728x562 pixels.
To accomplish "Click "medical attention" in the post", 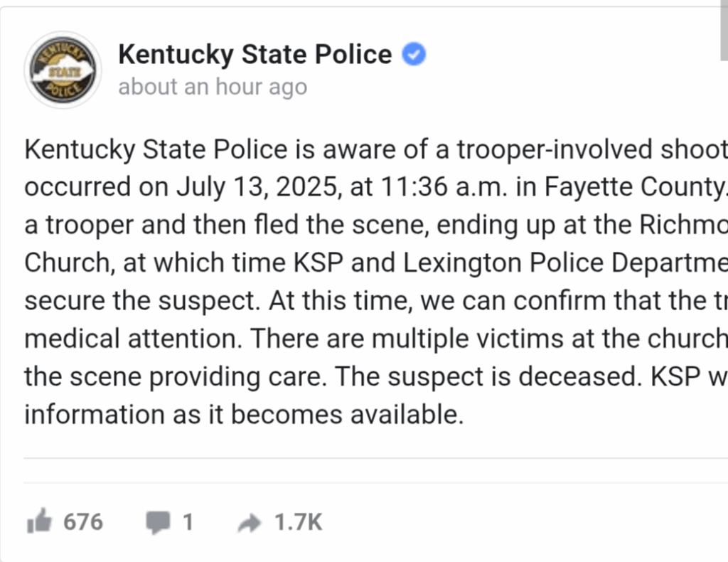I will point(132,339).
